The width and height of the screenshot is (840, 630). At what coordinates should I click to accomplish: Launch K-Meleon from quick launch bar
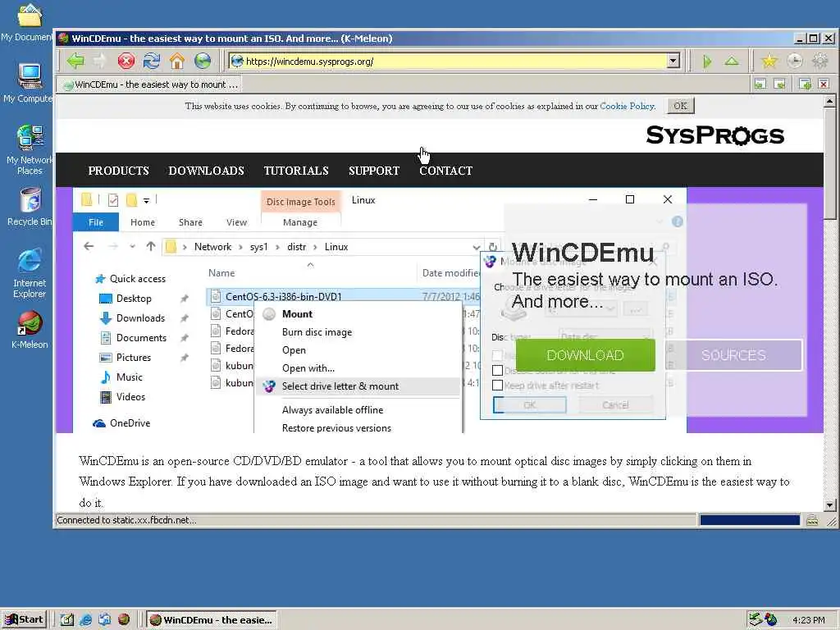(x=124, y=619)
